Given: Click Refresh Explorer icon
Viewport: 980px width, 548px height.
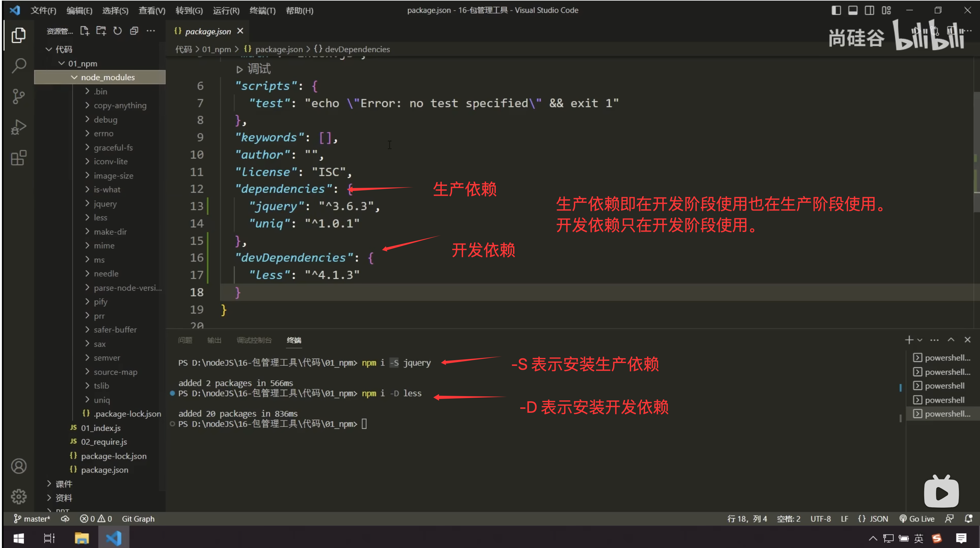Looking at the screenshot, I should pos(118,31).
